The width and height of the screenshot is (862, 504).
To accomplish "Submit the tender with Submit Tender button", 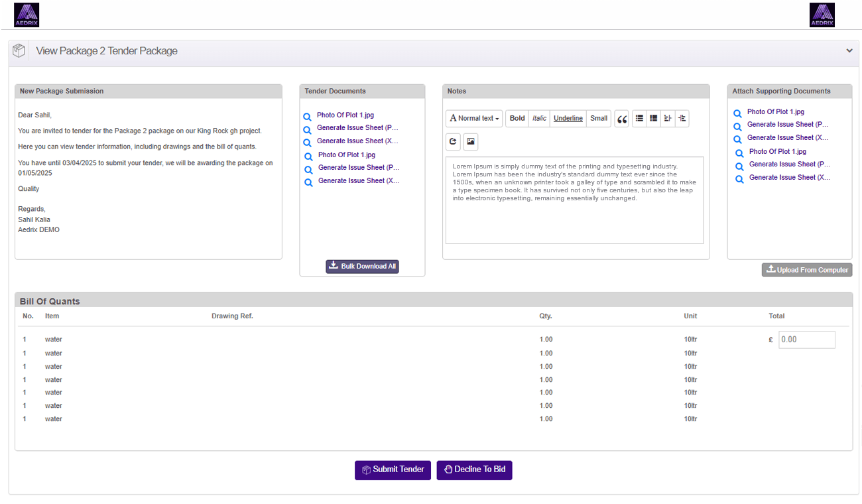I will click(x=393, y=470).
